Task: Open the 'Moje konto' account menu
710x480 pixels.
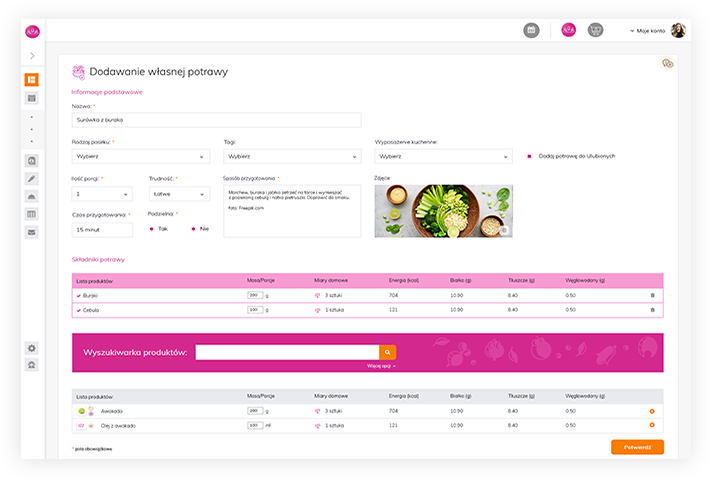Action: coord(648,30)
